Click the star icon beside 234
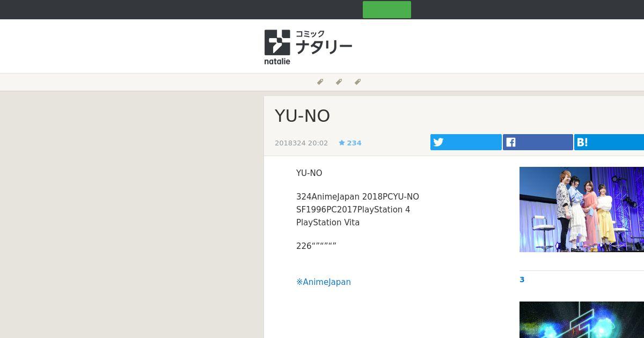 (x=342, y=143)
